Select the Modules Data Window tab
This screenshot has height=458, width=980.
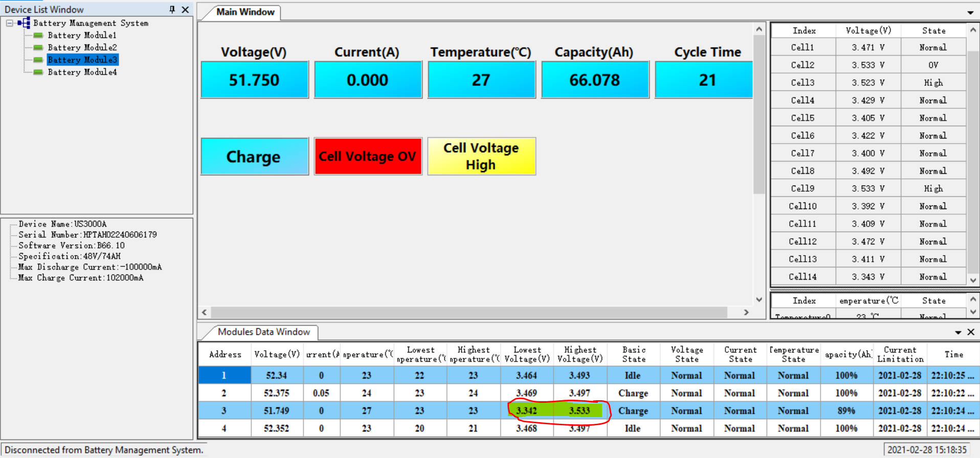point(263,332)
